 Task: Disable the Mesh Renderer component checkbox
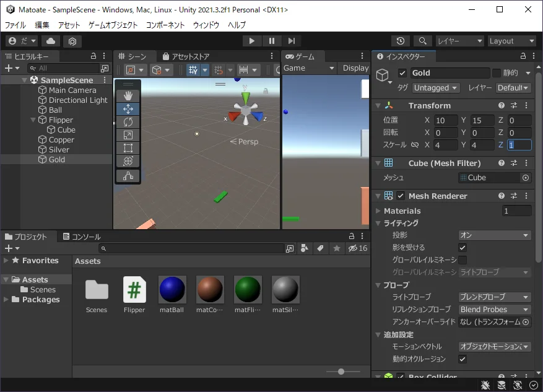tap(401, 196)
